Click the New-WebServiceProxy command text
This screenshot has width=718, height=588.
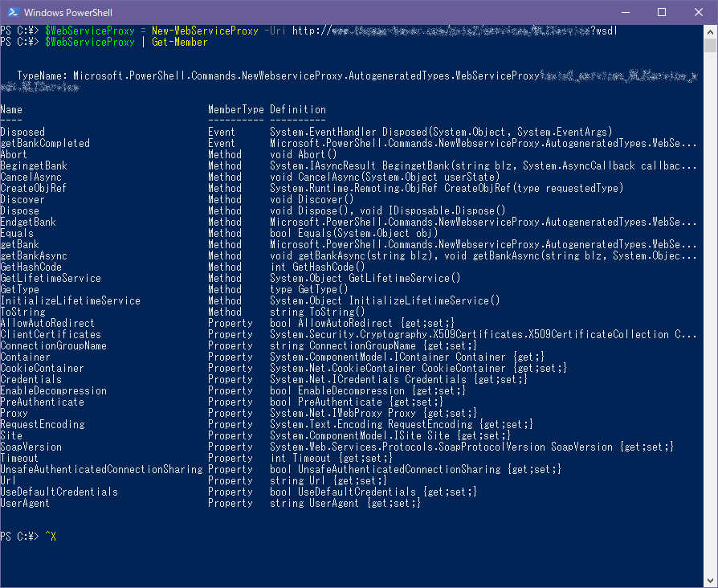click(205, 31)
